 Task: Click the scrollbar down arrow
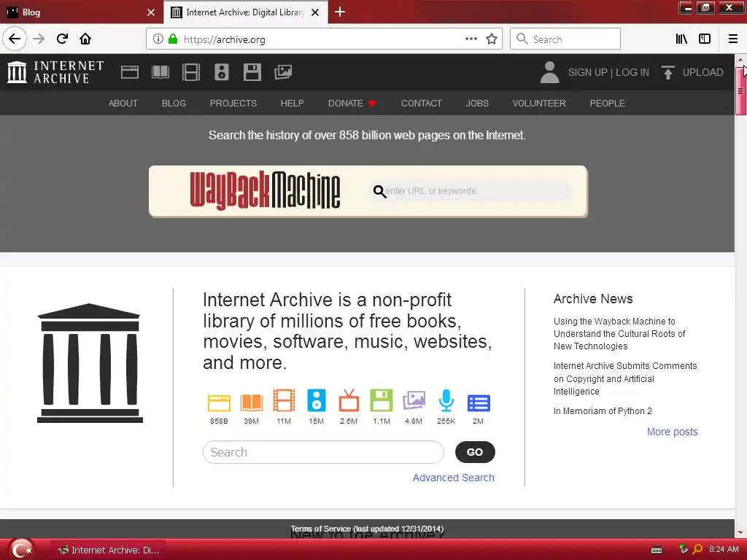click(x=740, y=532)
